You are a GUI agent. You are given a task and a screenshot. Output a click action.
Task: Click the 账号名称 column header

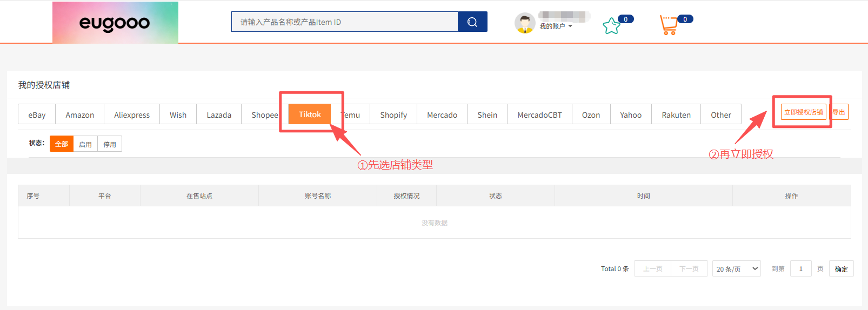pyautogui.click(x=318, y=196)
